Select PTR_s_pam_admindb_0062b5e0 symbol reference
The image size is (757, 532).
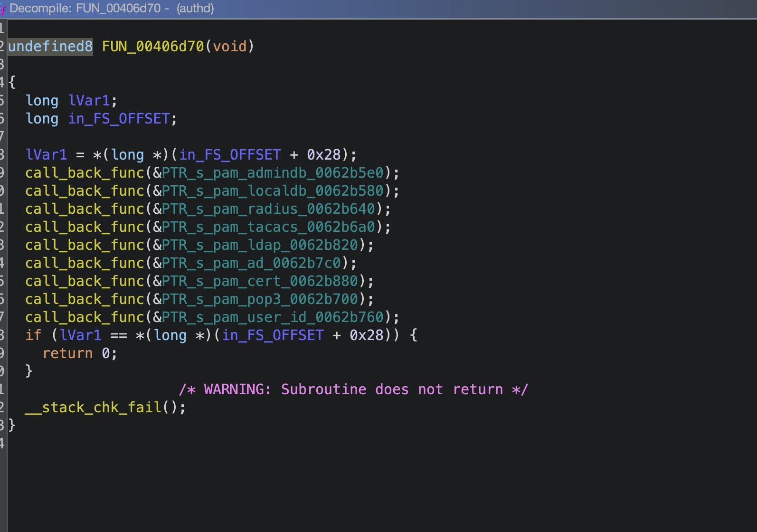[273, 173]
